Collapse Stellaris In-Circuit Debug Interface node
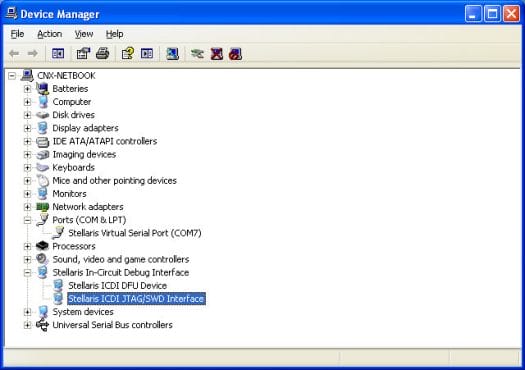525x370 pixels. click(27, 273)
